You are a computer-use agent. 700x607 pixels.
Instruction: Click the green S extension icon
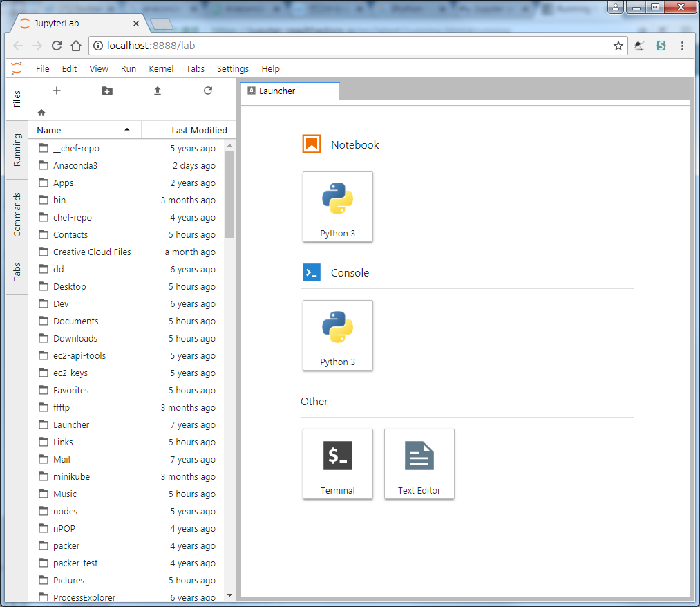pos(661,46)
